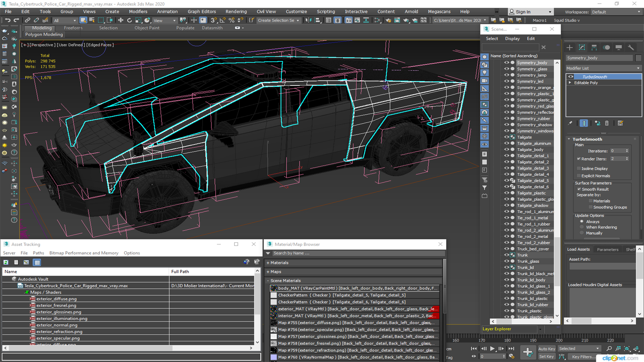Image resolution: width=644 pixels, height=362 pixels.
Task: Open the Rendering menu
Action: pyautogui.click(x=236, y=11)
